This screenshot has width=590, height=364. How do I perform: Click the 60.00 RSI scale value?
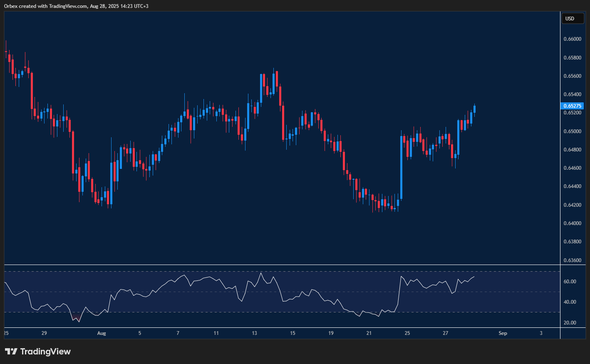(x=570, y=282)
